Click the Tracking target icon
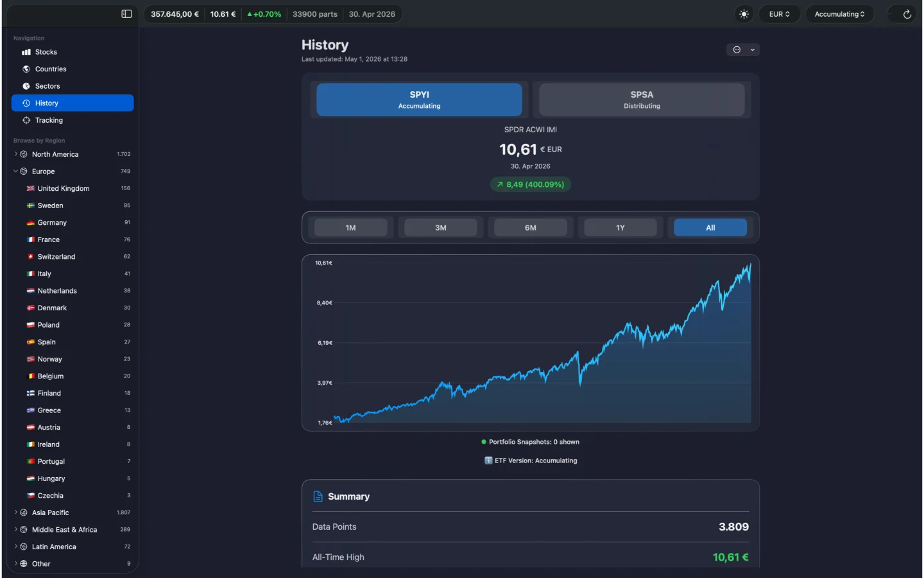924x578 pixels. 26,120
